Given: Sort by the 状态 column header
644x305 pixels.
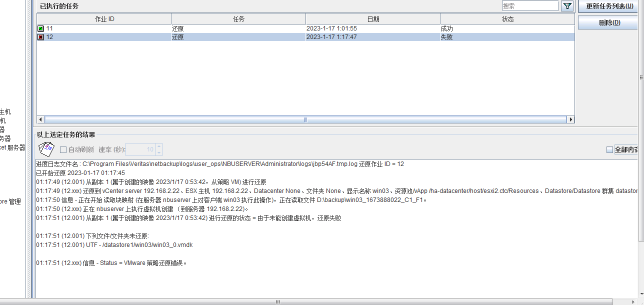Looking at the screenshot, I should tap(507, 19).
